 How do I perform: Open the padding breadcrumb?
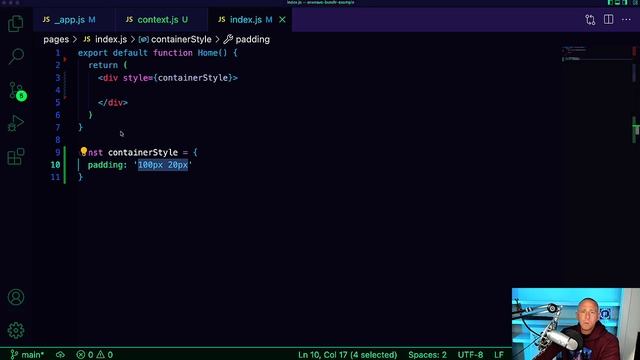click(x=247, y=40)
